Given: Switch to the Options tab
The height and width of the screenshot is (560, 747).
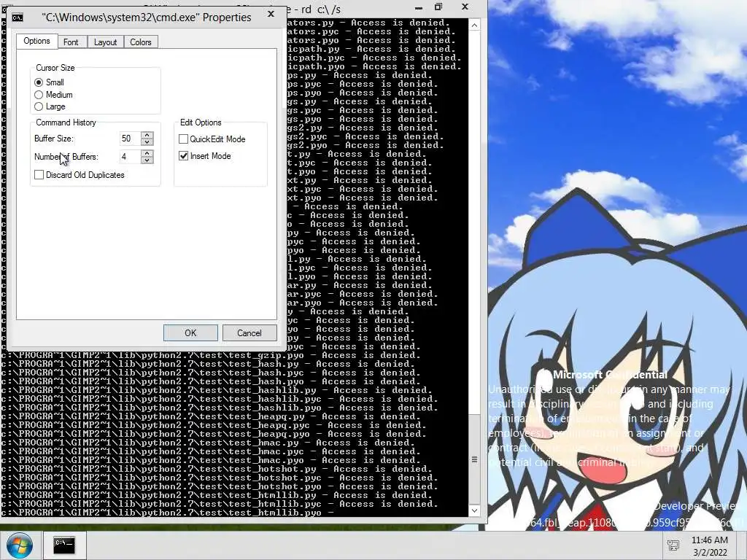Looking at the screenshot, I should click(36, 41).
